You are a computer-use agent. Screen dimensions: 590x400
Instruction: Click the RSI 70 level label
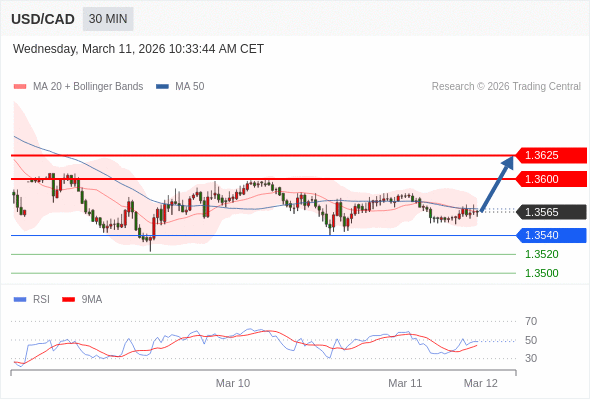(x=531, y=321)
